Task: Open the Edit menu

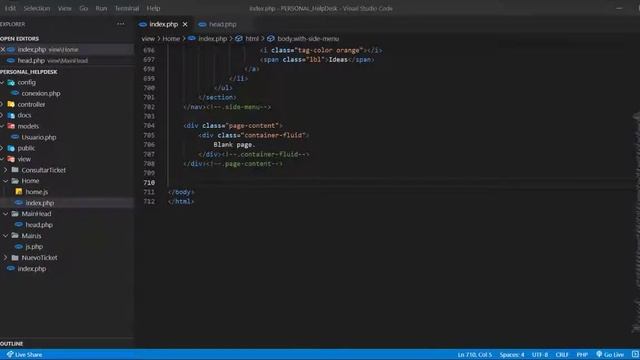Action: pos(10,8)
